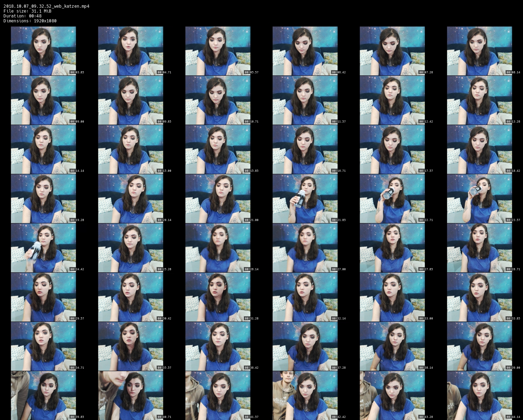Open the frame at 00:27.85
The height and width of the screenshot is (420, 523).
392,248
